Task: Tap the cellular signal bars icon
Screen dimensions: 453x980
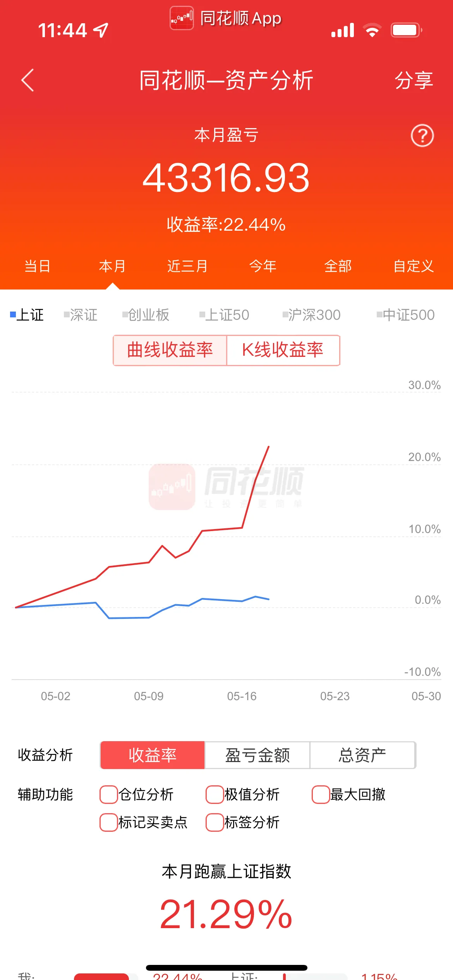Action: (343, 30)
